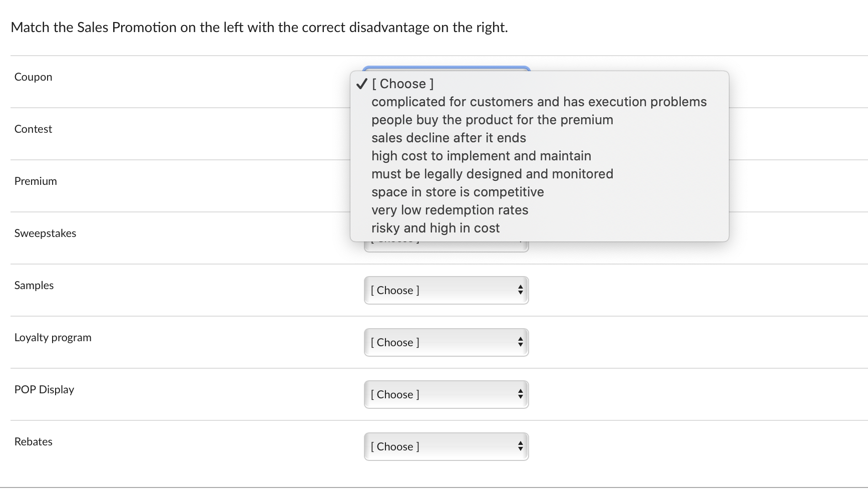Screen dimensions: 868x492
Task: Click the Loyalty program dropdown arrow icon
Action: (x=520, y=342)
